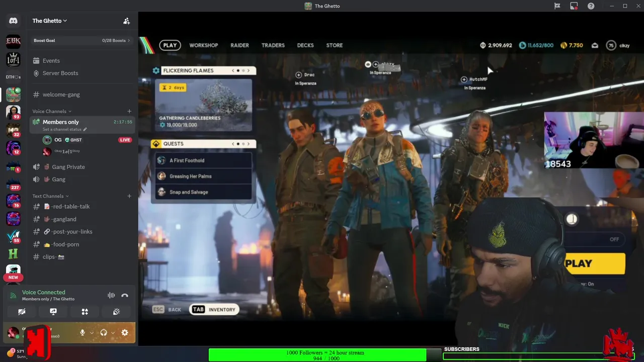Screen dimensions: 644x362
Task: Toggle camera on in voice channel
Action: pos(22,312)
